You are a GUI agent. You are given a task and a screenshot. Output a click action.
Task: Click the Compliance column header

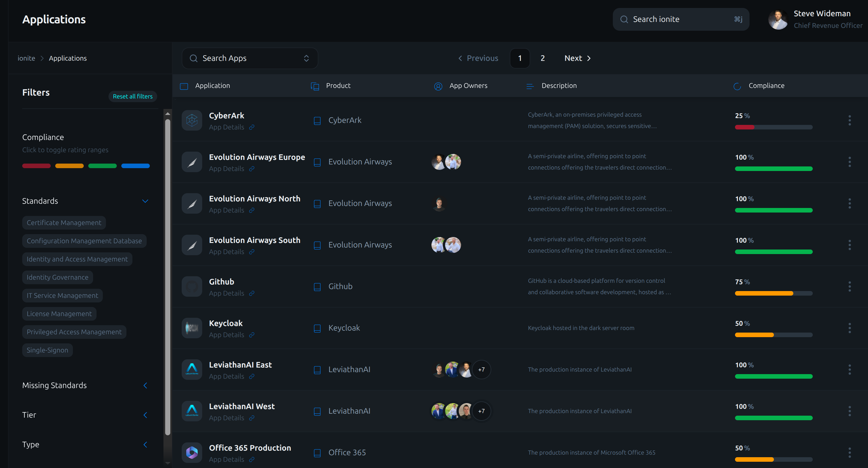pyautogui.click(x=766, y=86)
